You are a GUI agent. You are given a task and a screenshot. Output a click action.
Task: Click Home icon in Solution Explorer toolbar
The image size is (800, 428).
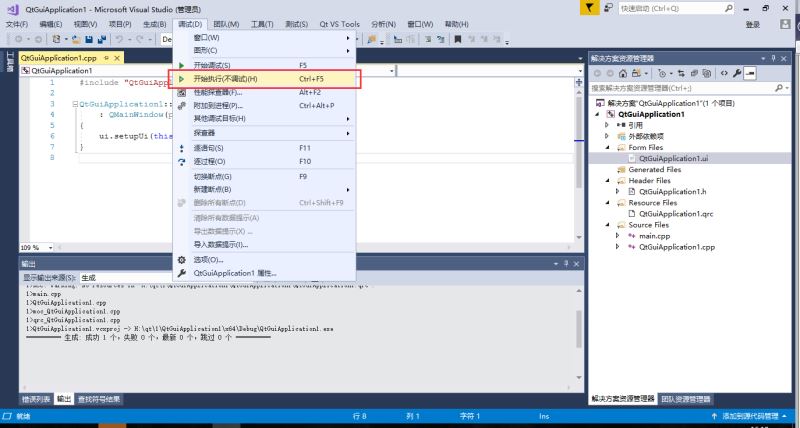[622, 73]
